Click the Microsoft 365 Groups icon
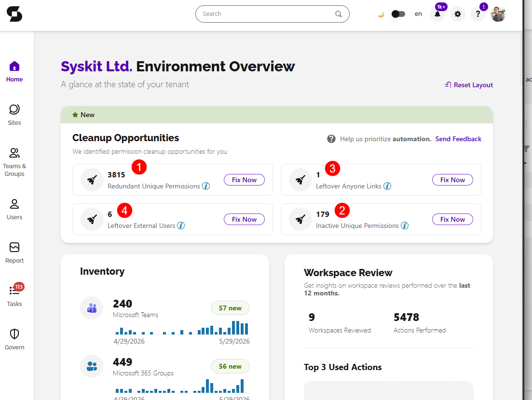The width and height of the screenshot is (532, 400). coord(92,366)
